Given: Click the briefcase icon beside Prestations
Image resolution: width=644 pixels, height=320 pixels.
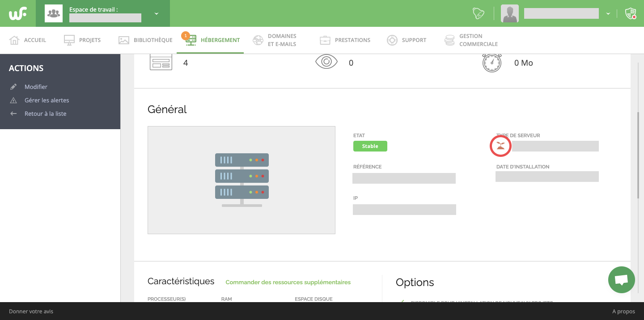Looking at the screenshot, I should (325, 40).
